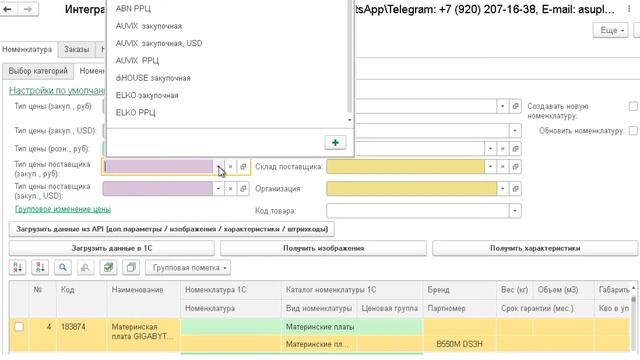640x360 pixels.
Task: Open the Групповое изменение цены link
Action: point(63,209)
